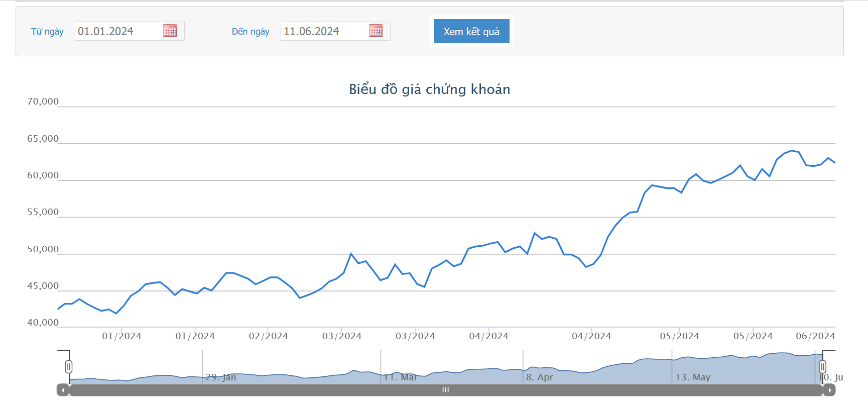This screenshot has width=868, height=403.
Task: Click the 06/2024 x-axis label
Action: [815, 336]
